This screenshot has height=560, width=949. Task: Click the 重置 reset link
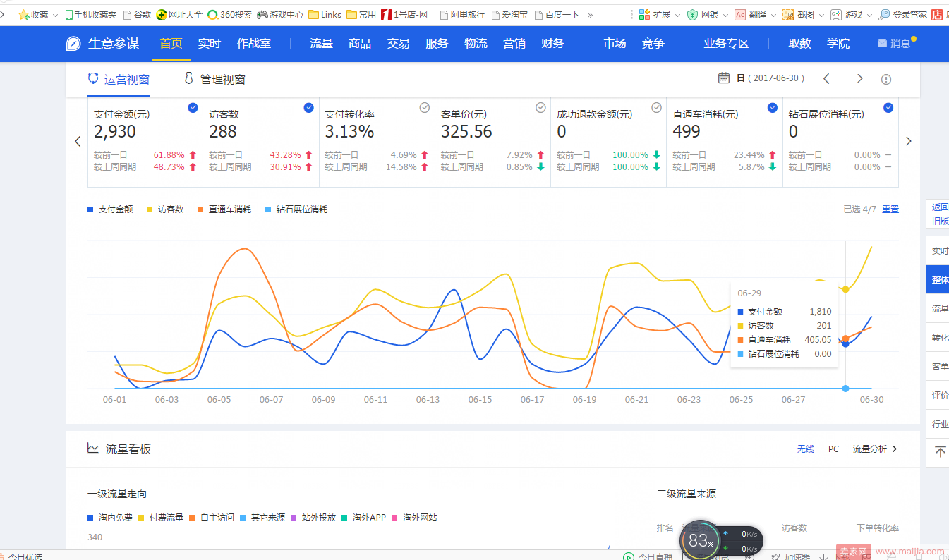click(890, 209)
